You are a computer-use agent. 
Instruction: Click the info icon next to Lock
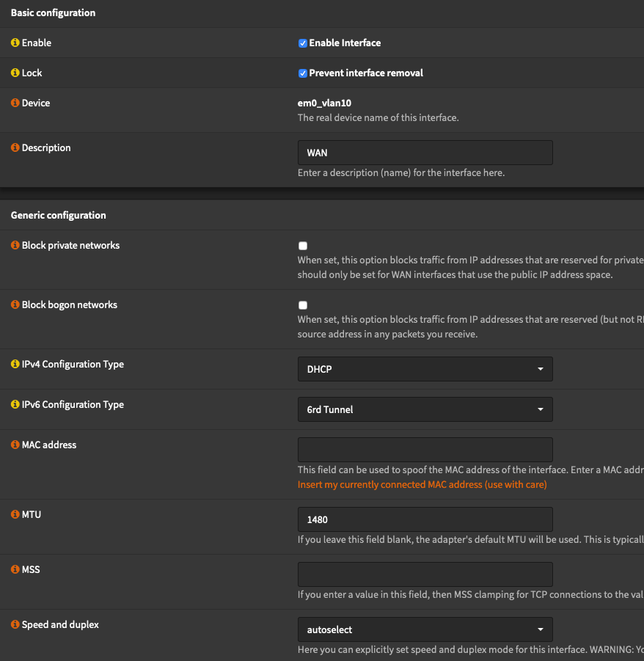pyautogui.click(x=15, y=73)
